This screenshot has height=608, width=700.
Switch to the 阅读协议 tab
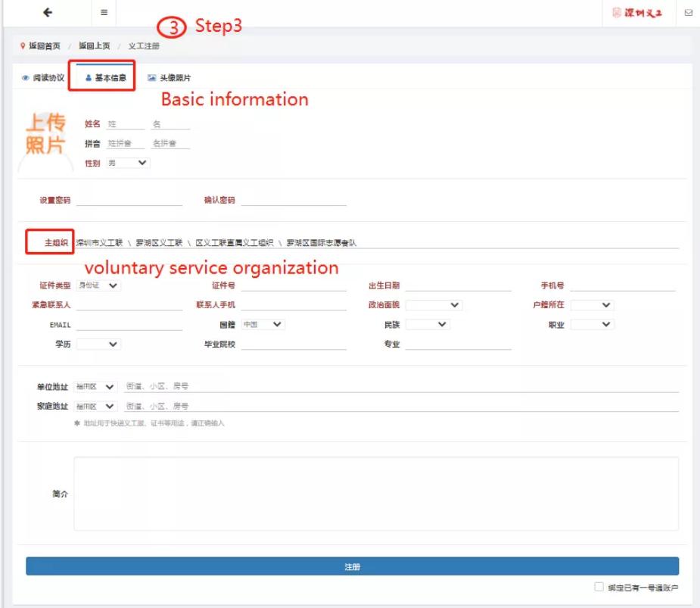[x=44, y=77]
